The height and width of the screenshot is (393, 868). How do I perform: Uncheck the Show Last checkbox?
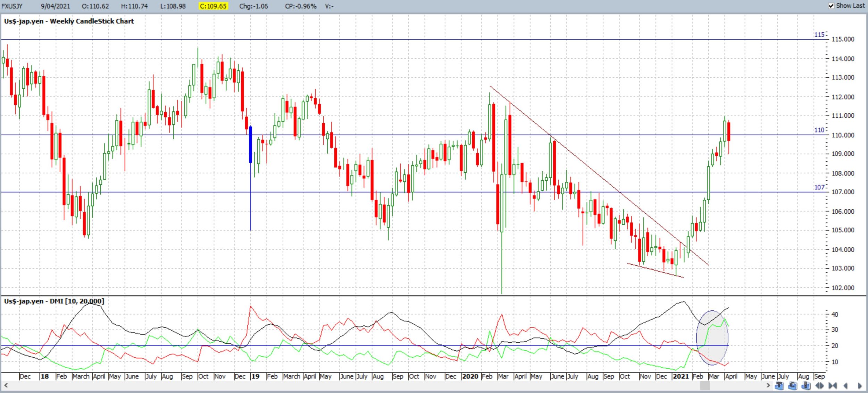click(831, 6)
